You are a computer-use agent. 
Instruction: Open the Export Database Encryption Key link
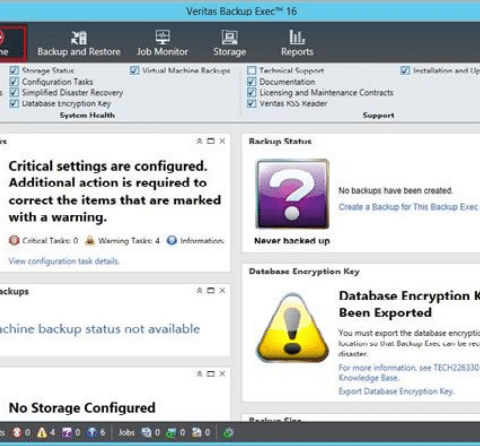396,391
